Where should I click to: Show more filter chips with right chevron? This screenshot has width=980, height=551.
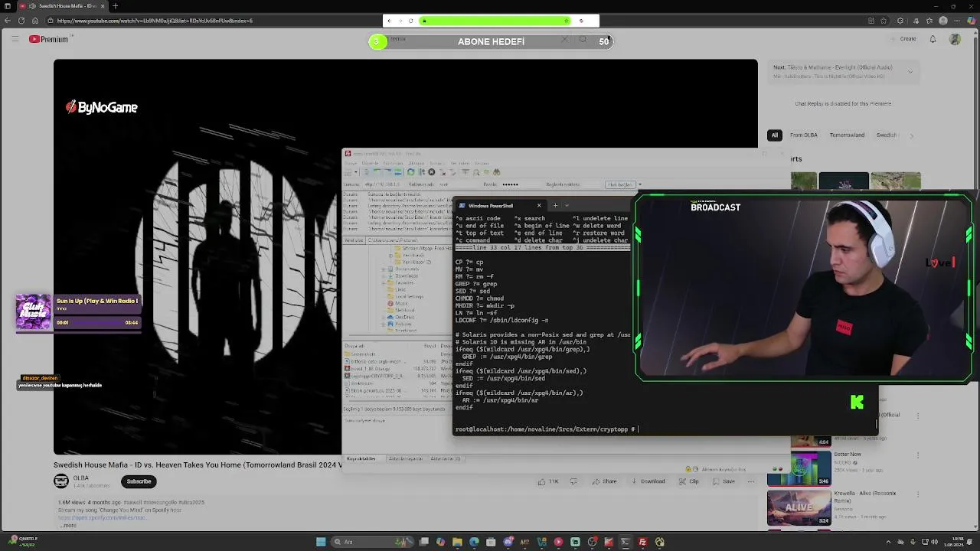pos(911,135)
